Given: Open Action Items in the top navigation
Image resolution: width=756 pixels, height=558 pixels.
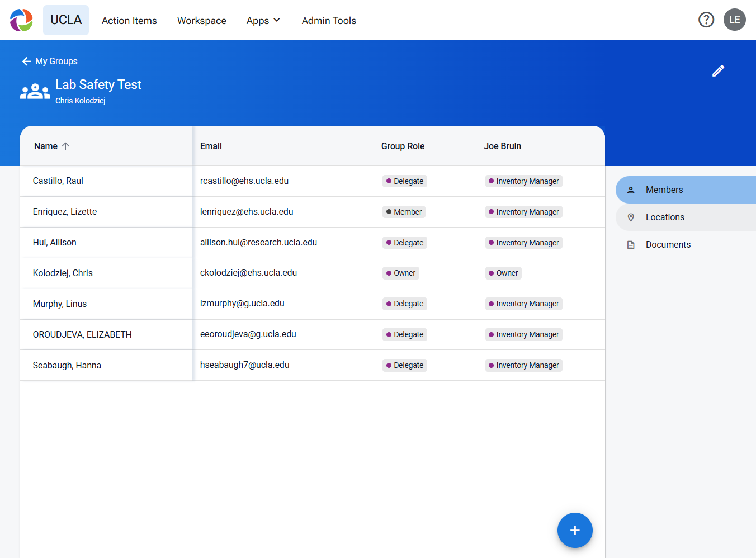Looking at the screenshot, I should pos(129,21).
